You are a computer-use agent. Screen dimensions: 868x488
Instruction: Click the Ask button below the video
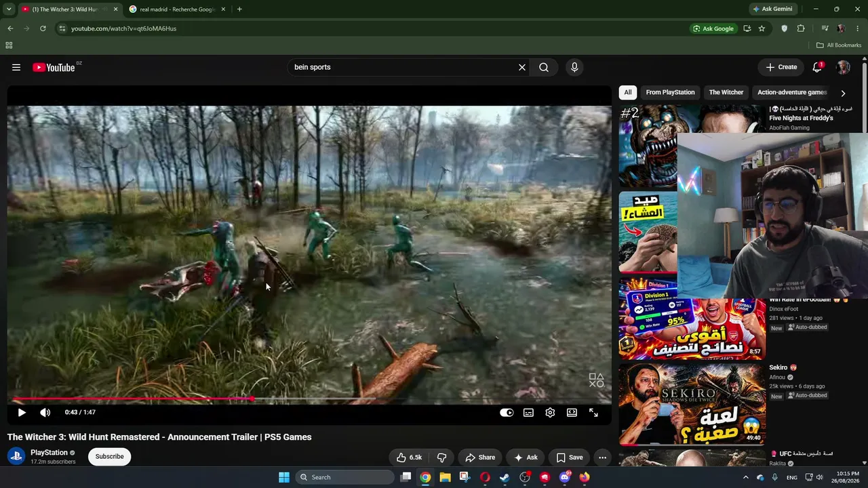(526, 457)
